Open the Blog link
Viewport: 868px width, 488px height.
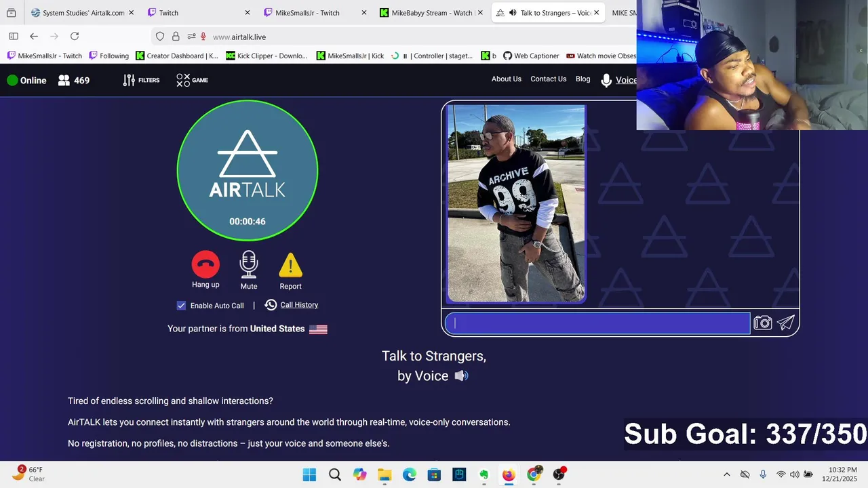(583, 79)
